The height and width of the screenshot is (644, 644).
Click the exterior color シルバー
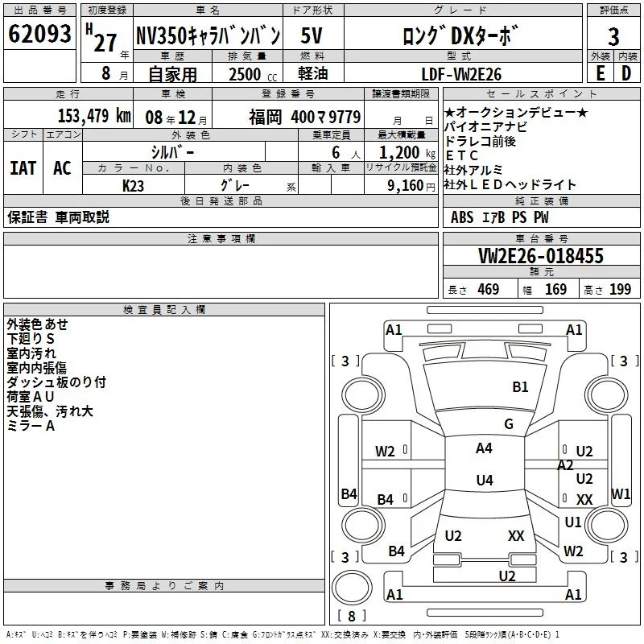173,152
